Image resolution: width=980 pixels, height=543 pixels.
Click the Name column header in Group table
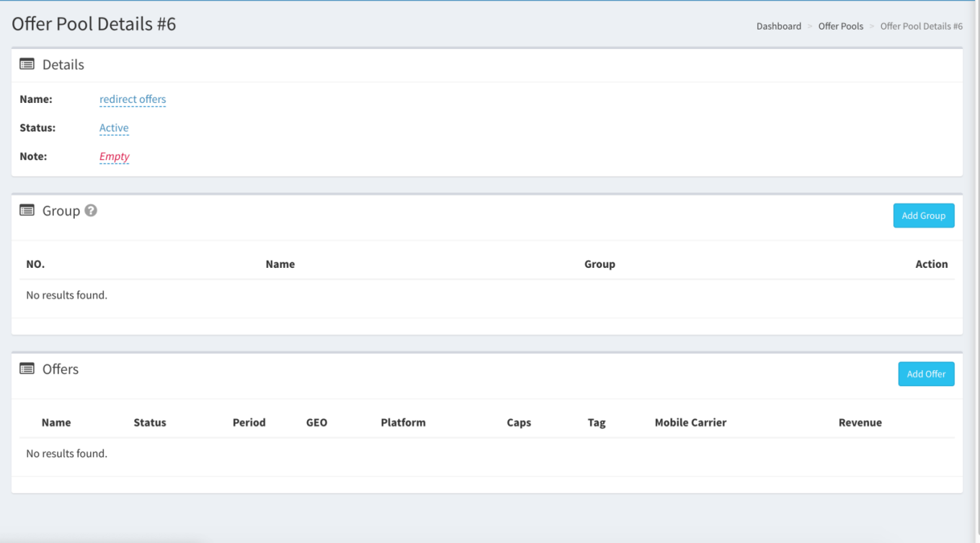pos(280,264)
